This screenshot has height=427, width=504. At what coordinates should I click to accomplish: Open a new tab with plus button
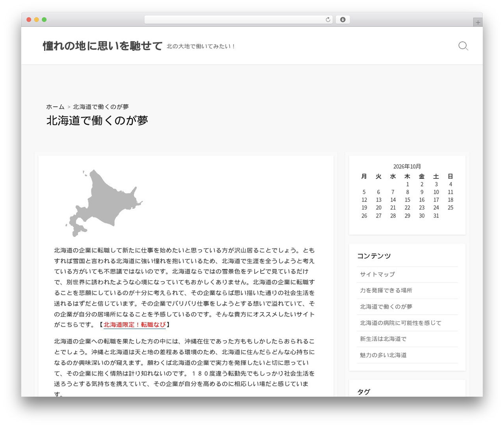pos(478,22)
